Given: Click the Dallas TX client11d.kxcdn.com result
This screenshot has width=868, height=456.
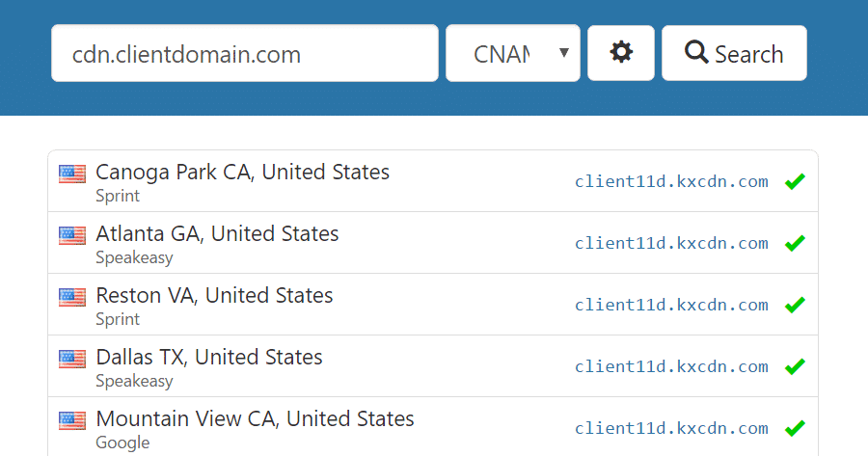Looking at the screenshot, I should click(x=671, y=366).
